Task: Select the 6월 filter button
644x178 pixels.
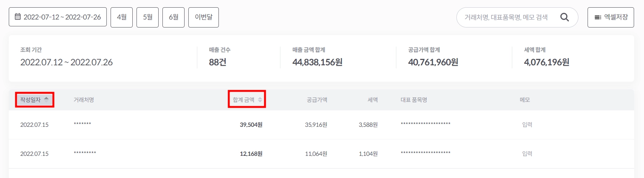Action: click(173, 17)
